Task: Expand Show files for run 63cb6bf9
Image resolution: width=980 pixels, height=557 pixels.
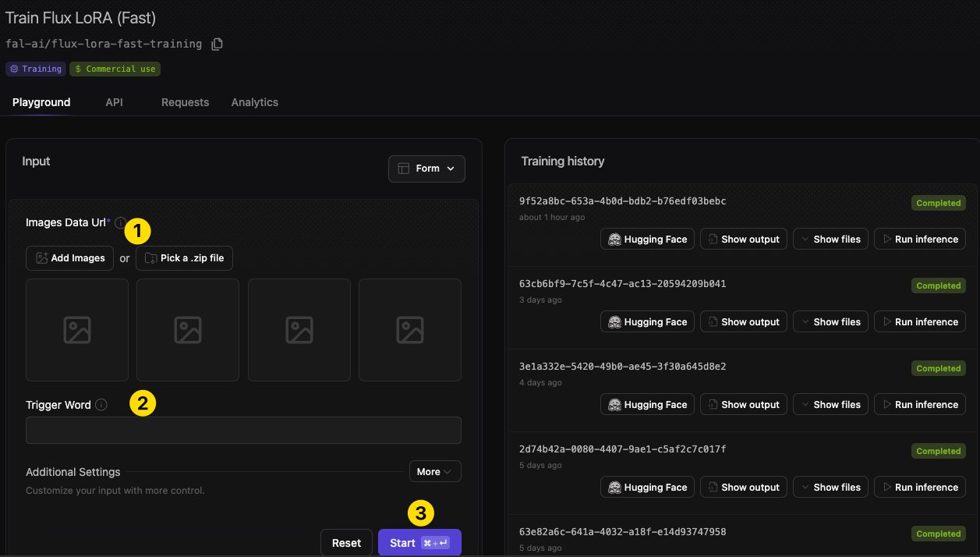Action: pyautogui.click(x=830, y=322)
